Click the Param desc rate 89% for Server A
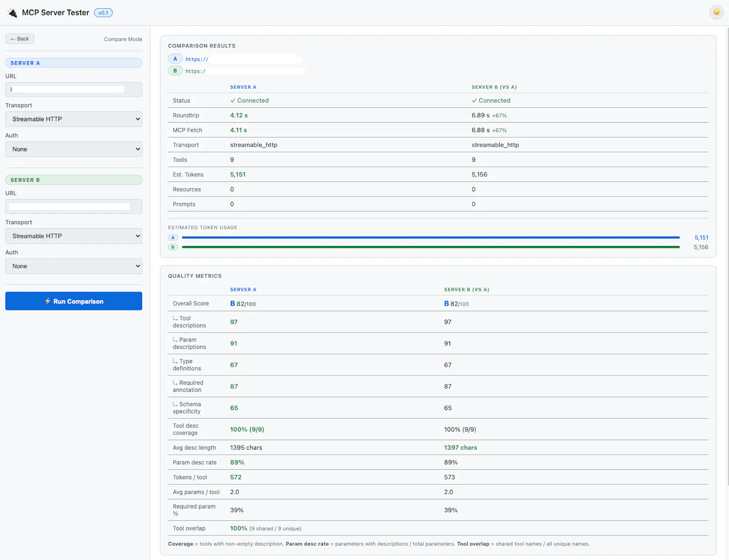The width and height of the screenshot is (729, 560). click(x=237, y=462)
